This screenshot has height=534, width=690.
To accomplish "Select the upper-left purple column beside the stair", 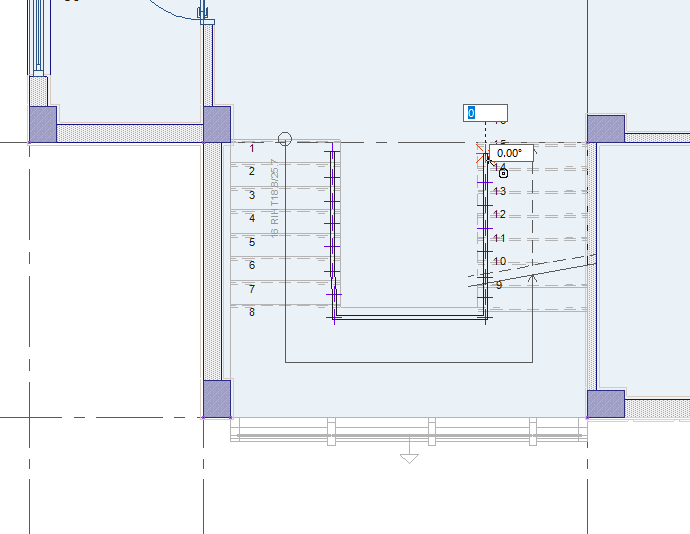I will click(x=217, y=124).
